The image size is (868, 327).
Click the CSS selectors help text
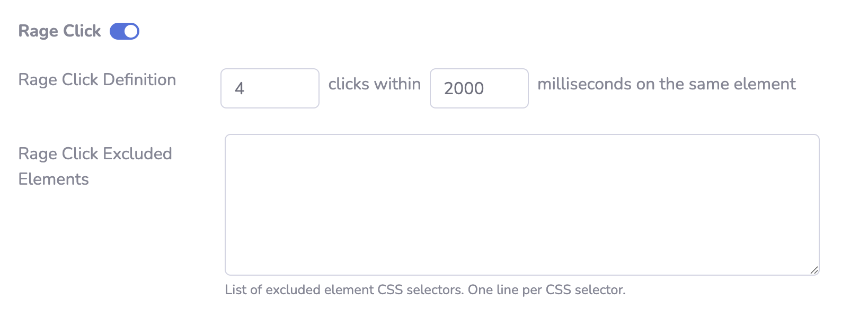[425, 290]
